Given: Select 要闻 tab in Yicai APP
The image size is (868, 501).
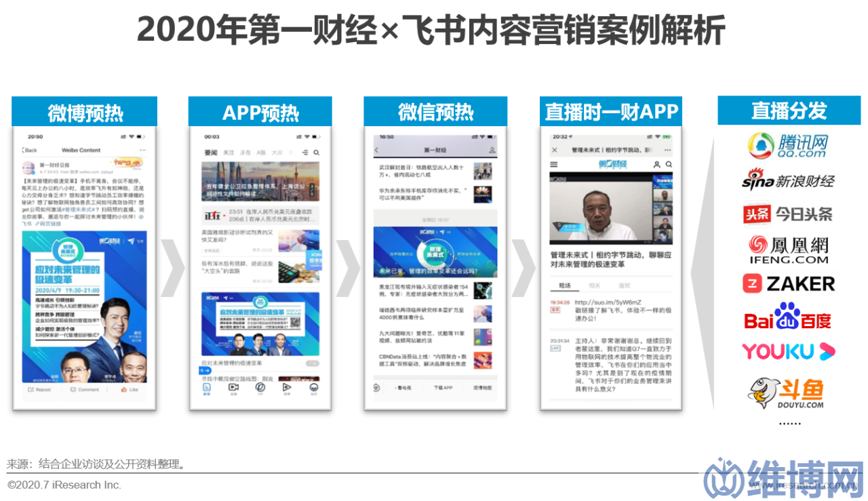Looking at the screenshot, I should click(211, 153).
